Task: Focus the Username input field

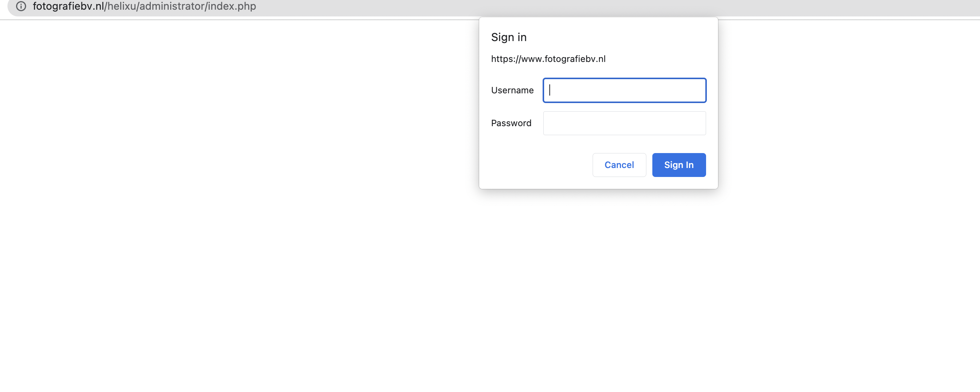Action: point(624,90)
